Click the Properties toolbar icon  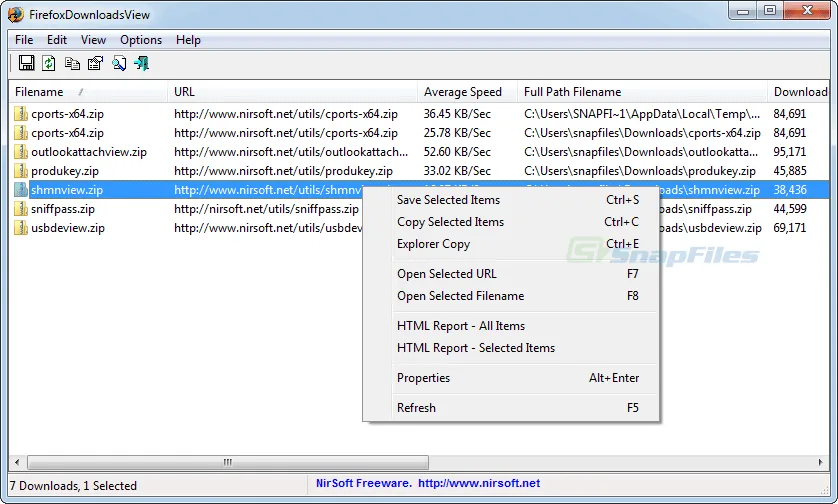pos(95,63)
